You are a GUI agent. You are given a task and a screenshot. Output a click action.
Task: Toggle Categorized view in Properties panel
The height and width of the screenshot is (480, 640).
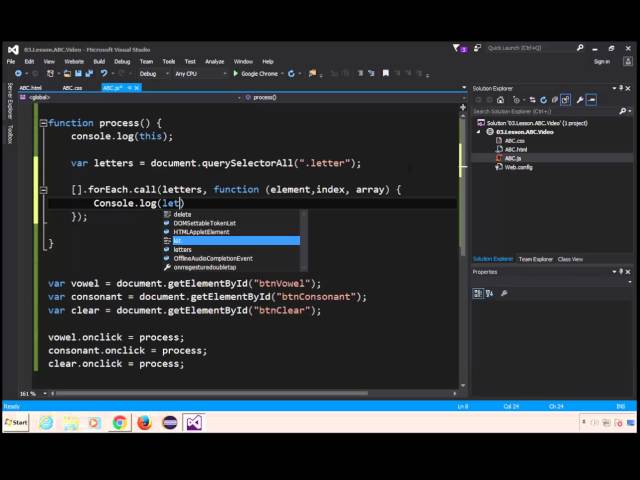point(478,293)
